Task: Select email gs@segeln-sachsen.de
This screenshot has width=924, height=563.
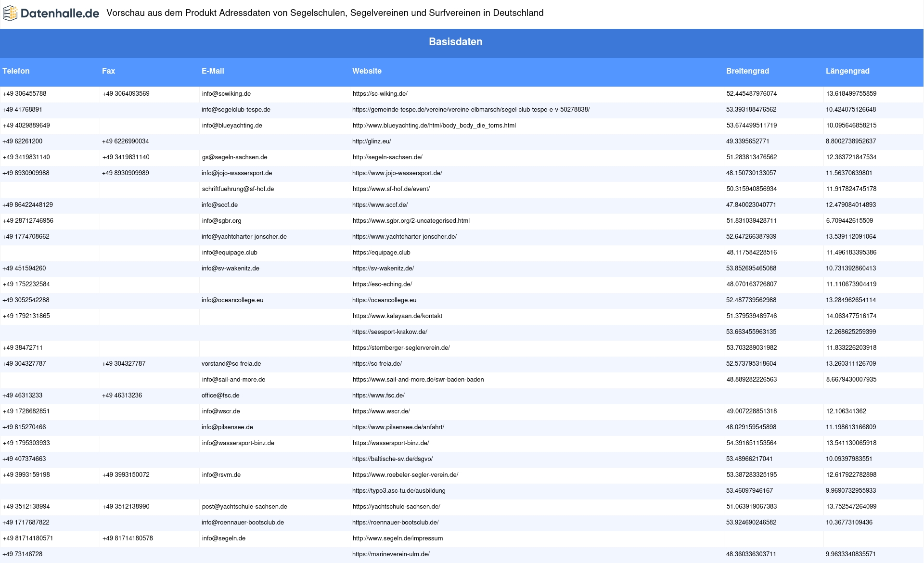Action: point(234,157)
